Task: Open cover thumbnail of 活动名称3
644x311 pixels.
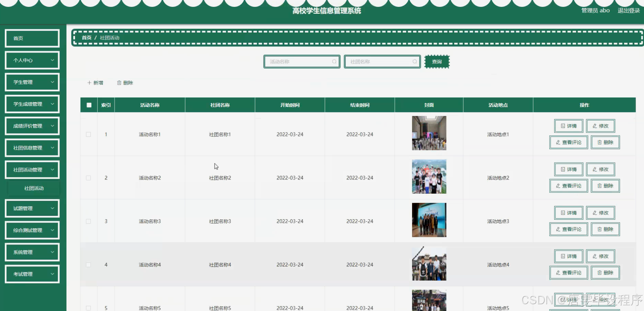Action: (x=429, y=220)
